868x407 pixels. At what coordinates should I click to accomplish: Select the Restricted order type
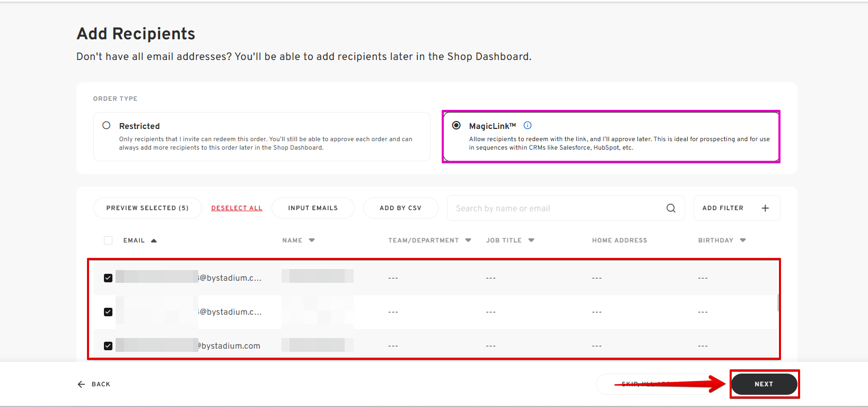(107, 126)
